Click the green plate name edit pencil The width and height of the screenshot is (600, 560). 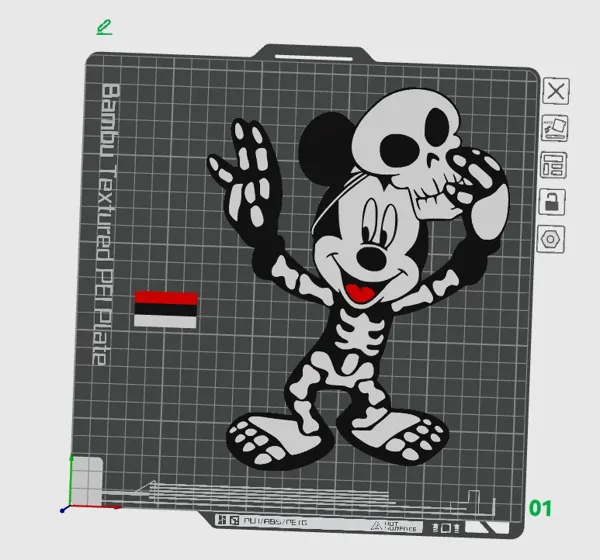coord(104,28)
